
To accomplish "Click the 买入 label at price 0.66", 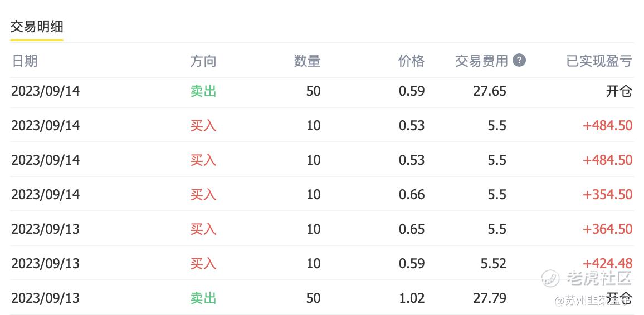I will pyautogui.click(x=203, y=194).
